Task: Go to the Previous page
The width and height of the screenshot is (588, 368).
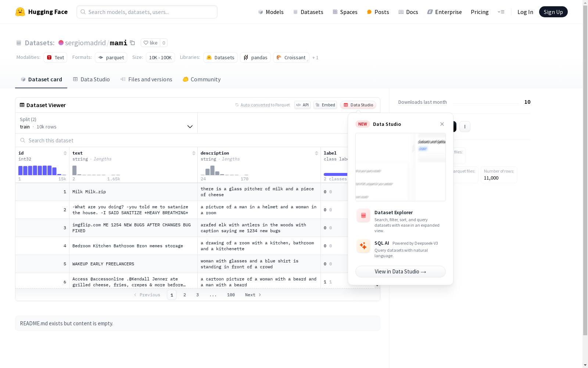Action: pos(147,295)
